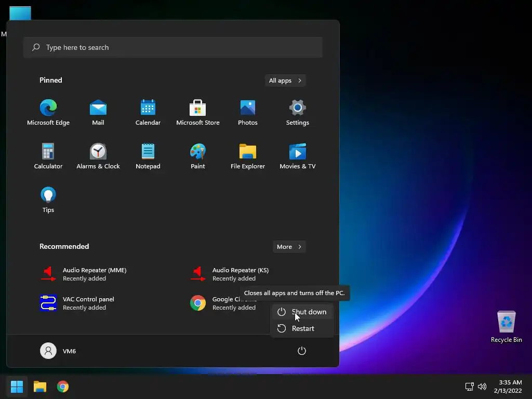Open the Paint app
The width and height of the screenshot is (532, 399).
pyautogui.click(x=198, y=156)
